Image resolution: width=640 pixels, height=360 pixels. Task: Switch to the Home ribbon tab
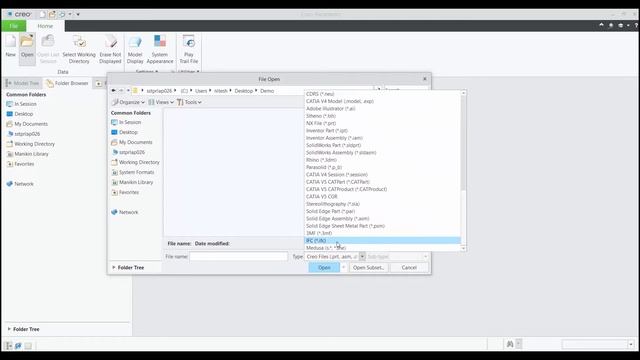tap(45, 26)
